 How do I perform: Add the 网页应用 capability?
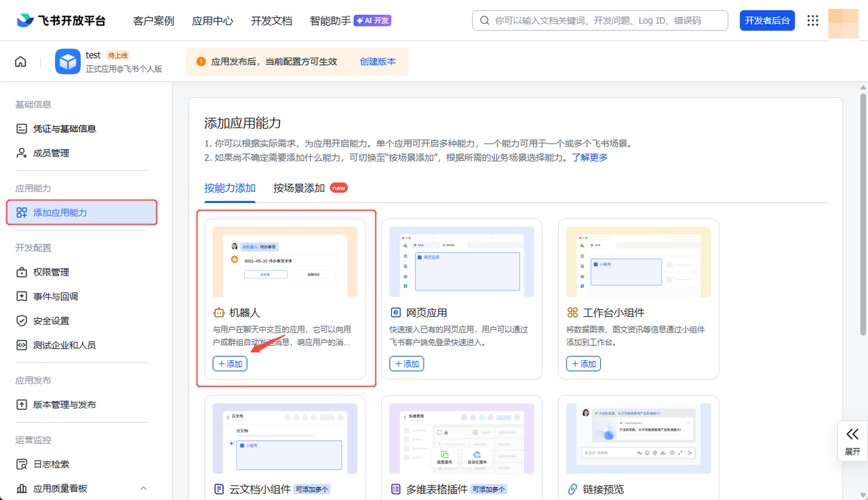pyautogui.click(x=406, y=364)
